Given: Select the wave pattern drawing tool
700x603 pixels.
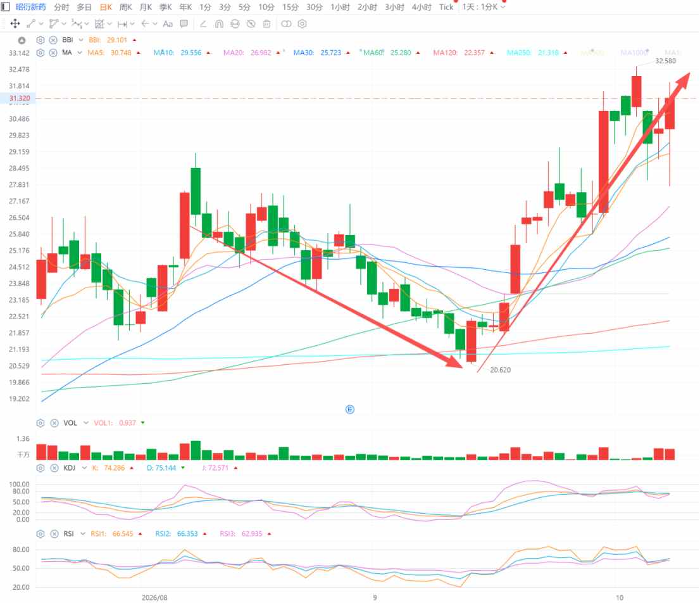Looking at the screenshot, I should tap(77, 23).
